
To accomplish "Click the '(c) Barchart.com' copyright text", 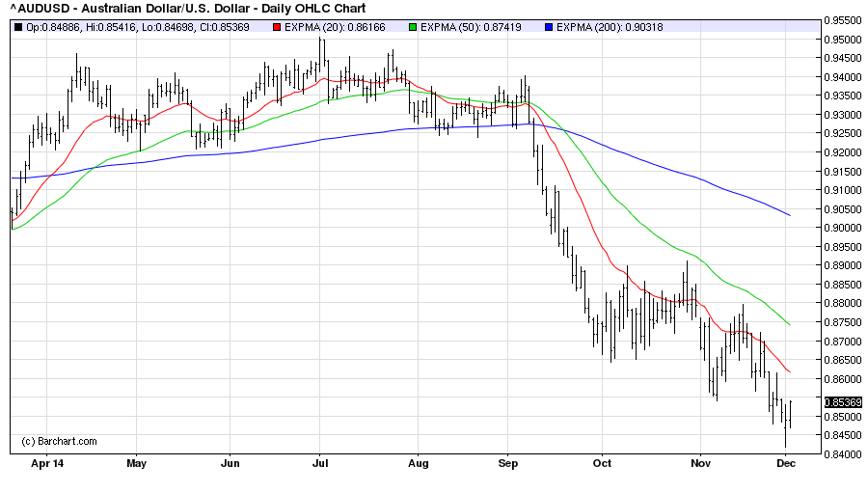I will tap(59, 442).
